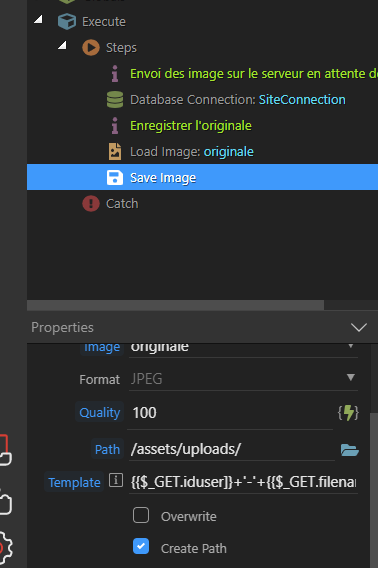This screenshot has width=378, height=568.
Task: Click the Template expression input field
Action: click(243, 482)
